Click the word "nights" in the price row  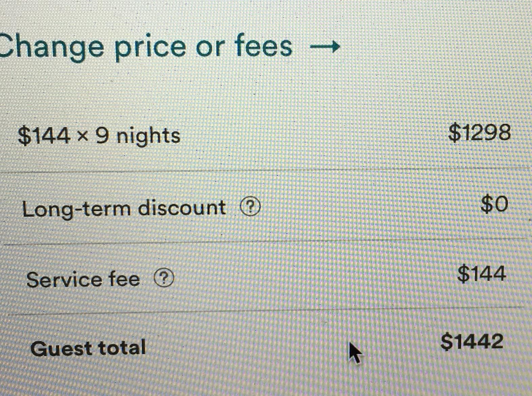click(x=148, y=136)
